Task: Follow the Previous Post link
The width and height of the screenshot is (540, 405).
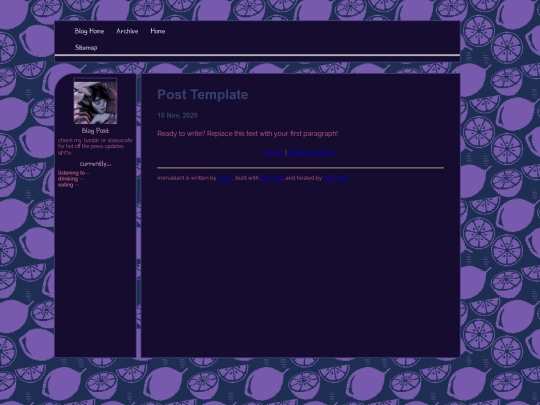Action: [313, 153]
